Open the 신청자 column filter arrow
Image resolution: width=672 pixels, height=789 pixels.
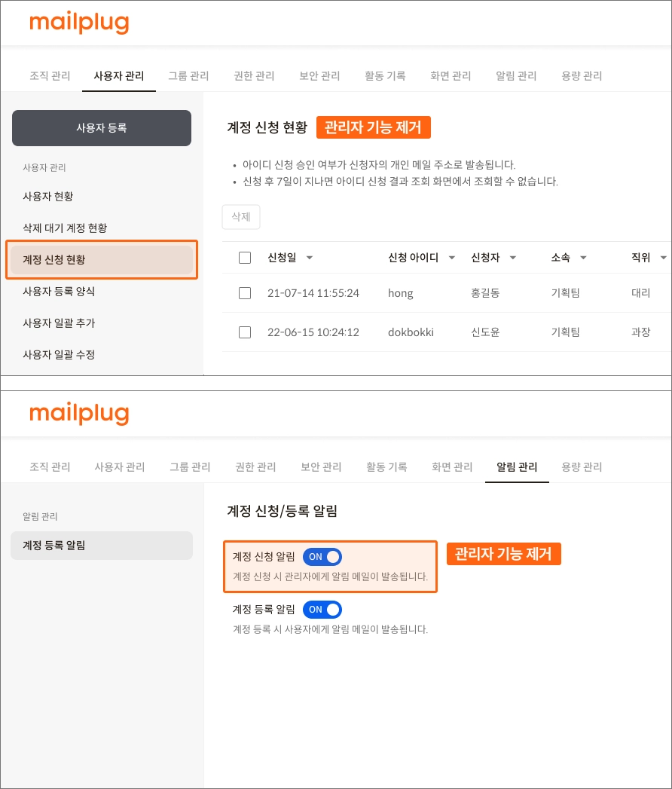click(513, 258)
